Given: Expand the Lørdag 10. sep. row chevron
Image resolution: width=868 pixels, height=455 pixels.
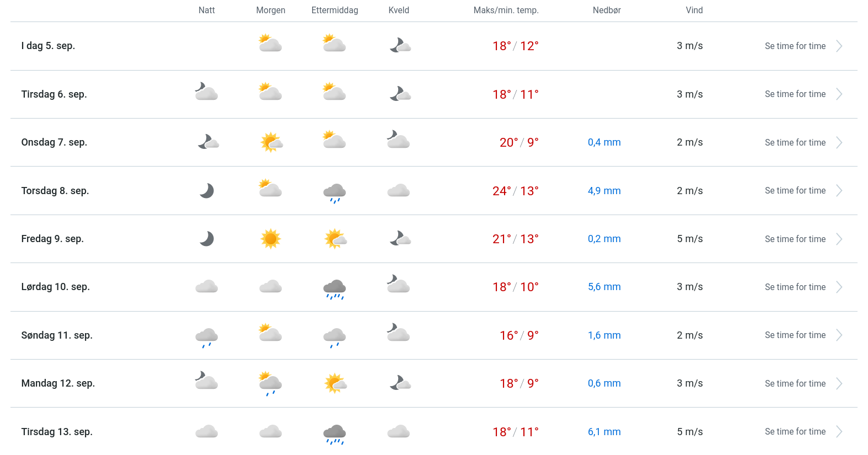Looking at the screenshot, I should point(839,287).
